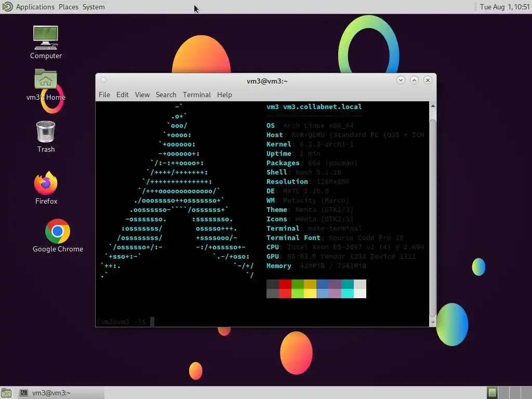Select the Firefox desktop launcher
The width and height of the screenshot is (532, 399).
coord(46,183)
